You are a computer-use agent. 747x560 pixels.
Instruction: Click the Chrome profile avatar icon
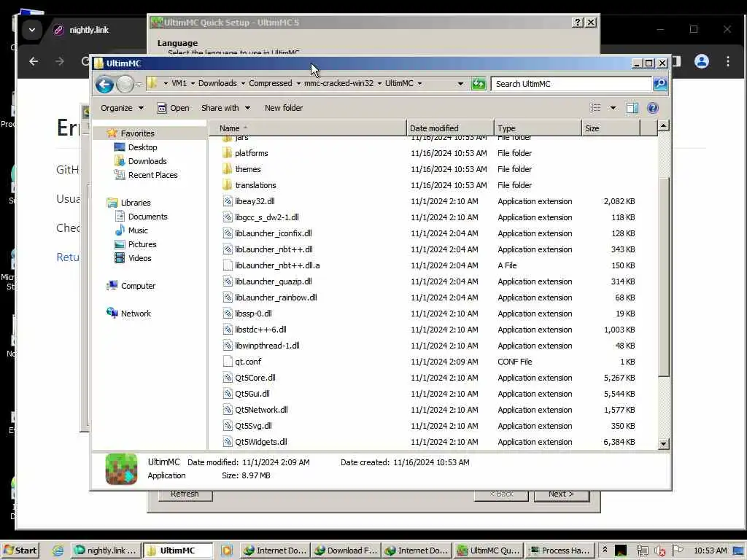coord(702,61)
